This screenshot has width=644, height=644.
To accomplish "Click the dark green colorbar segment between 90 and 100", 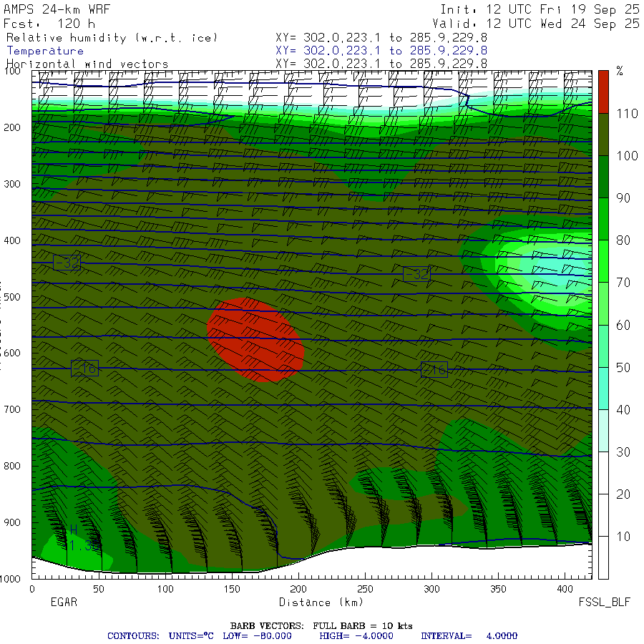I will (603, 177).
